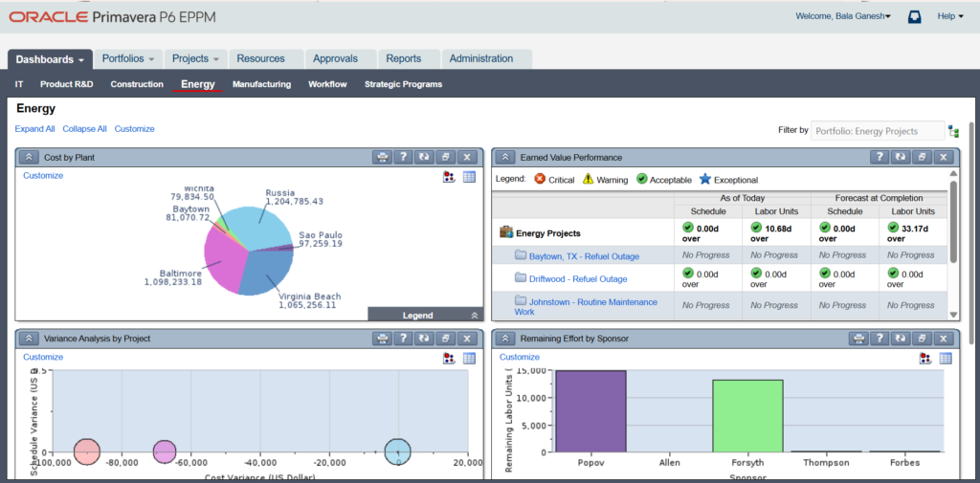Refresh the Variance Analysis by Project portlet

[x=424, y=339]
